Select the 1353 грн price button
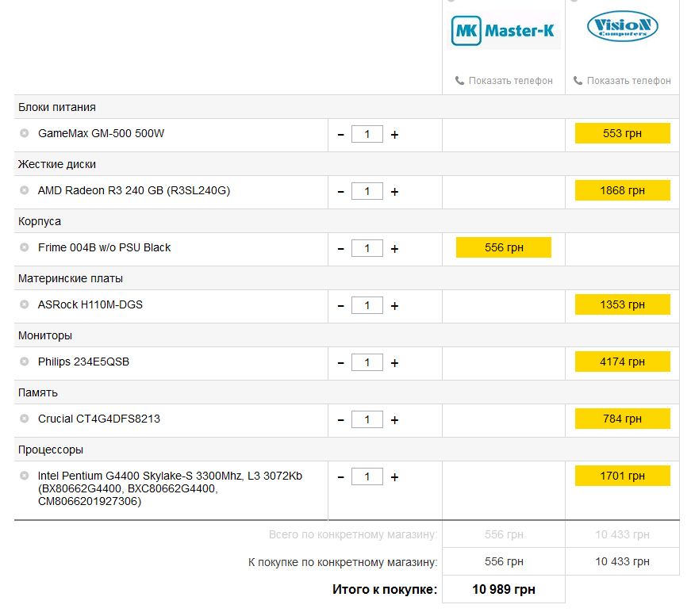This screenshot has width=691, height=616. point(622,304)
